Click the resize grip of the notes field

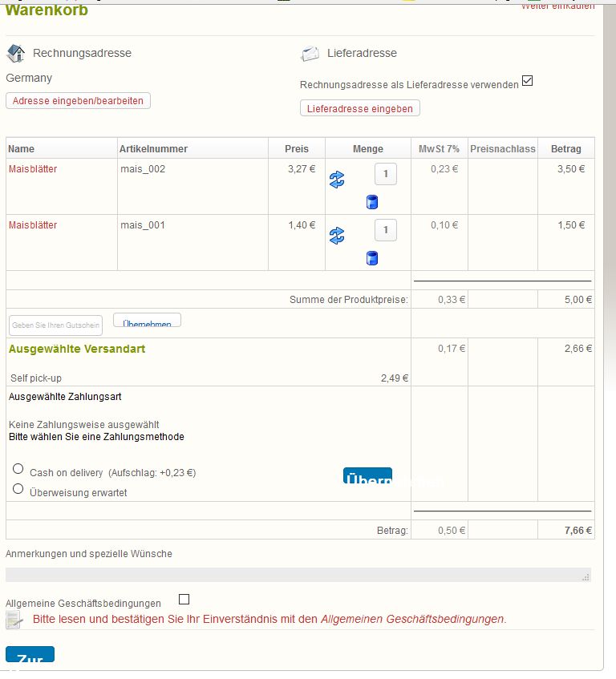pos(586,576)
